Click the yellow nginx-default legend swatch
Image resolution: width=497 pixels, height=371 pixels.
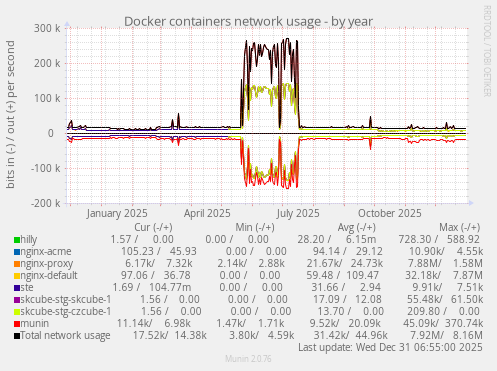coord(17,276)
